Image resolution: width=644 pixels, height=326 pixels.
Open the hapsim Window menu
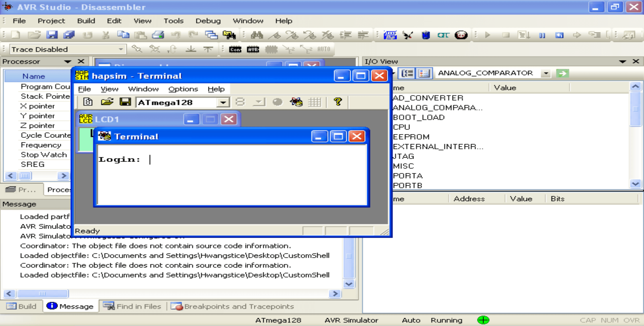point(143,89)
